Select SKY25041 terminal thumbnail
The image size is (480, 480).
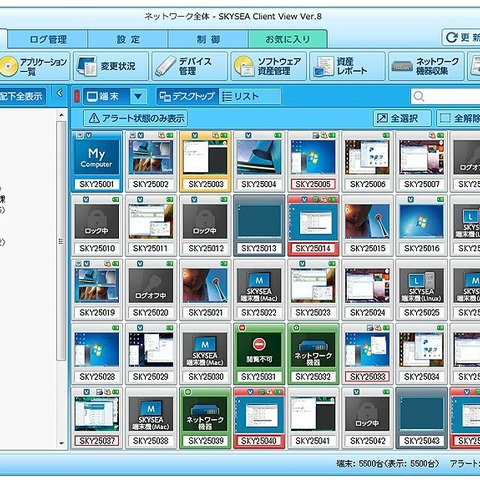(x=313, y=418)
